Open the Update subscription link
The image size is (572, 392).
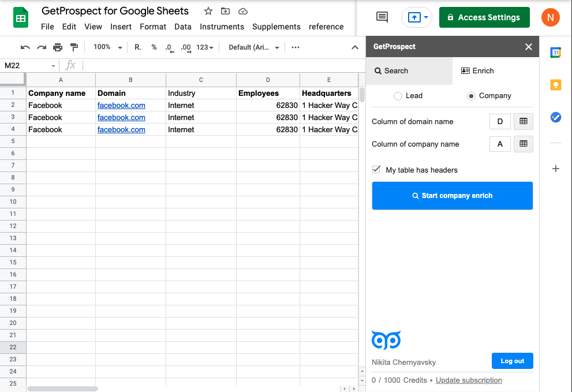pos(469,380)
